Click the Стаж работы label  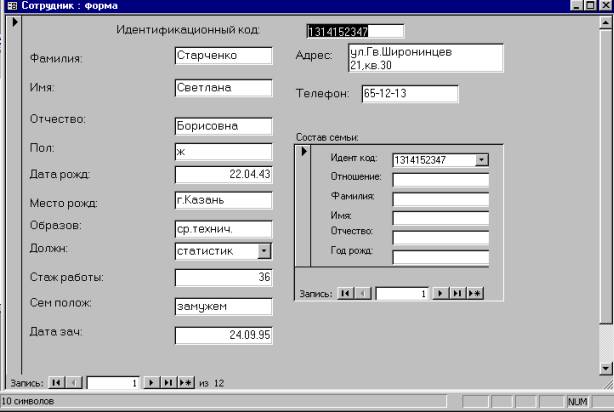tap(67, 277)
